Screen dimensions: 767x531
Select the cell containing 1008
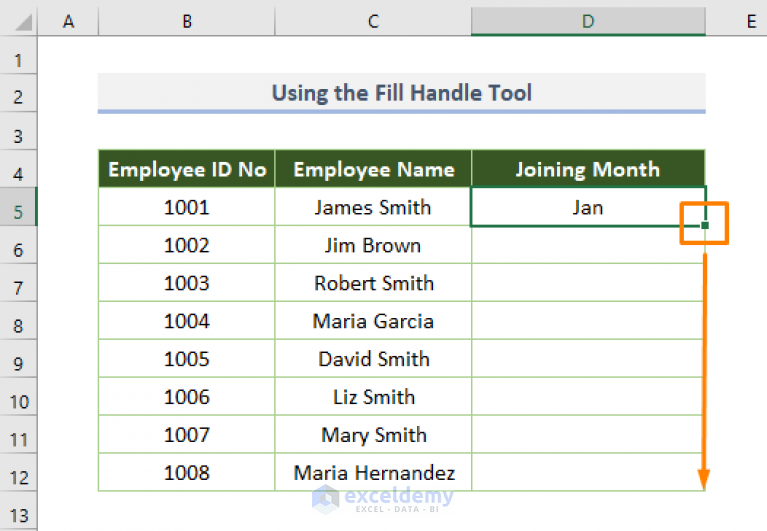(187, 472)
